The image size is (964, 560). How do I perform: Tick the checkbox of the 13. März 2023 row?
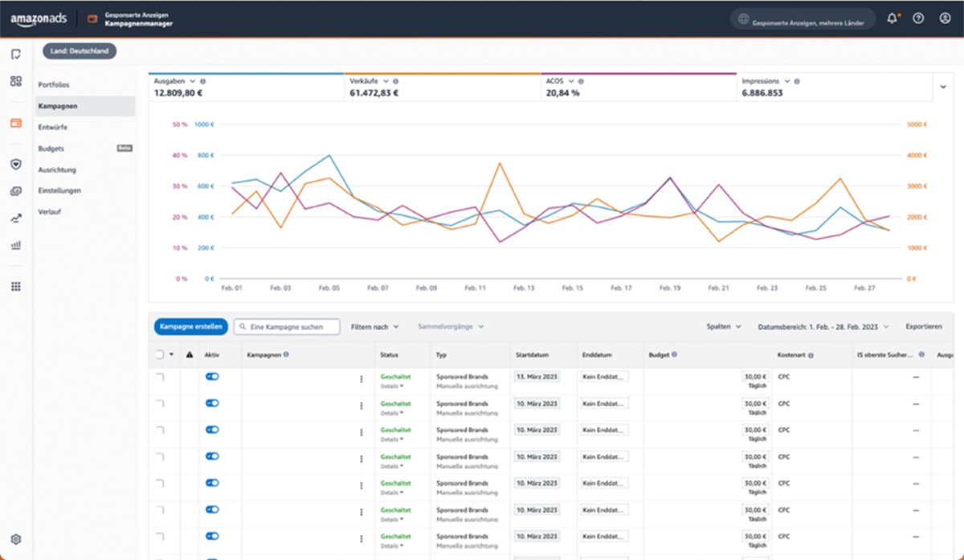point(159,377)
